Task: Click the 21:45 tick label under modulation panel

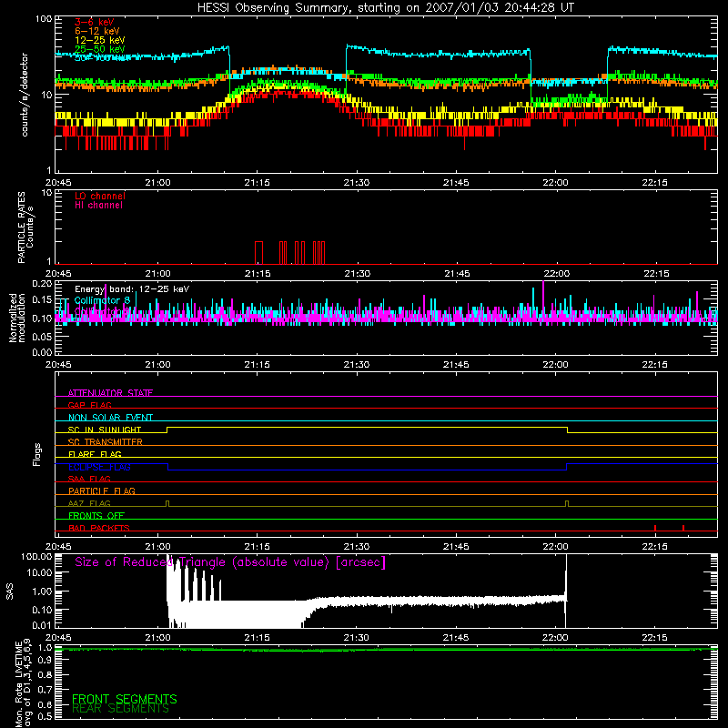Action: (x=456, y=365)
